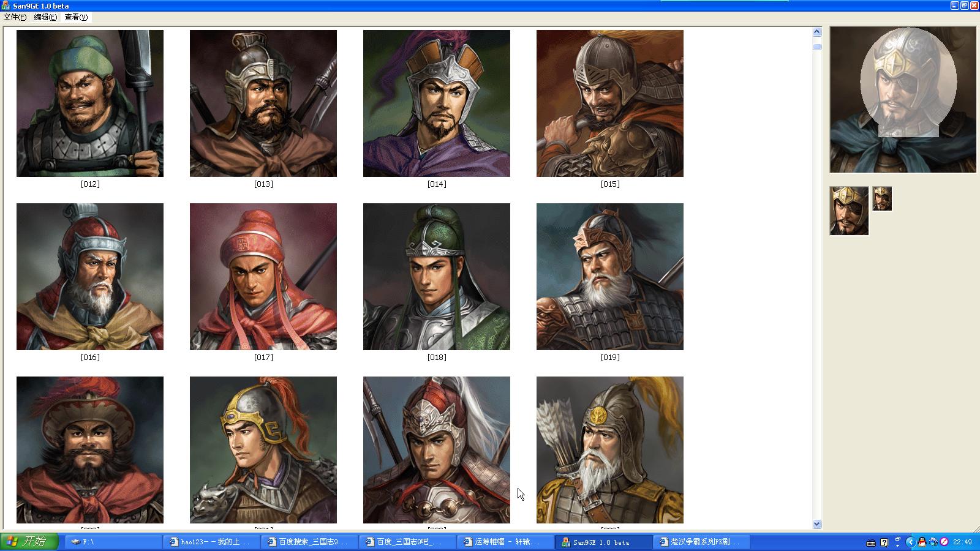
Task: Select portrait thumbnail labeled [012]
Action: pos(90,103)
